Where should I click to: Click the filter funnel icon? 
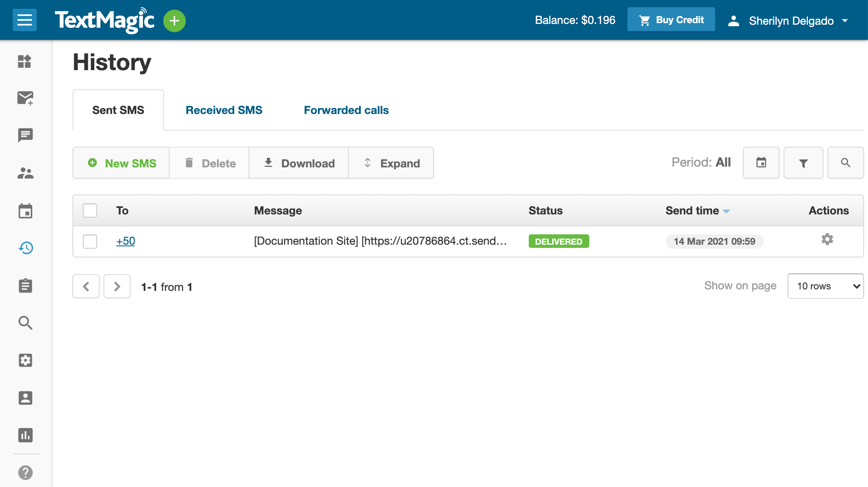(x=803, y=163)
